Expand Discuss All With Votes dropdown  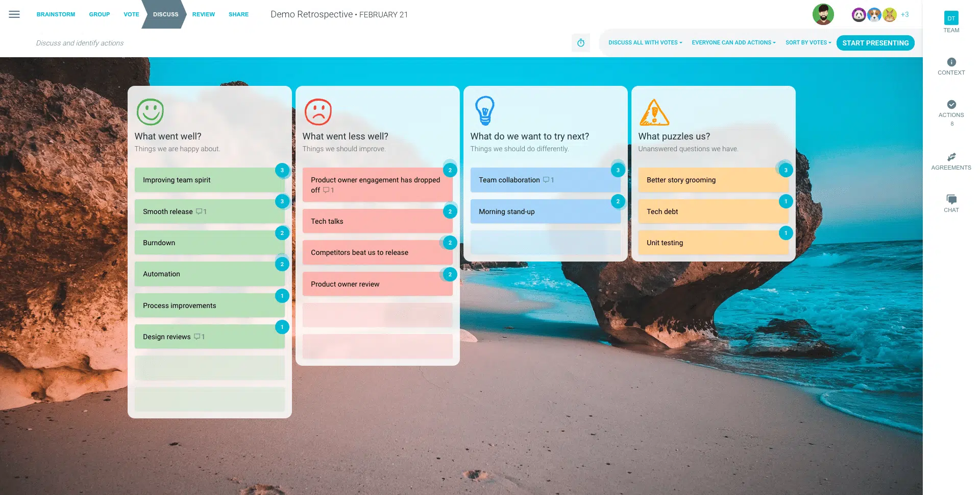[645, 43]
